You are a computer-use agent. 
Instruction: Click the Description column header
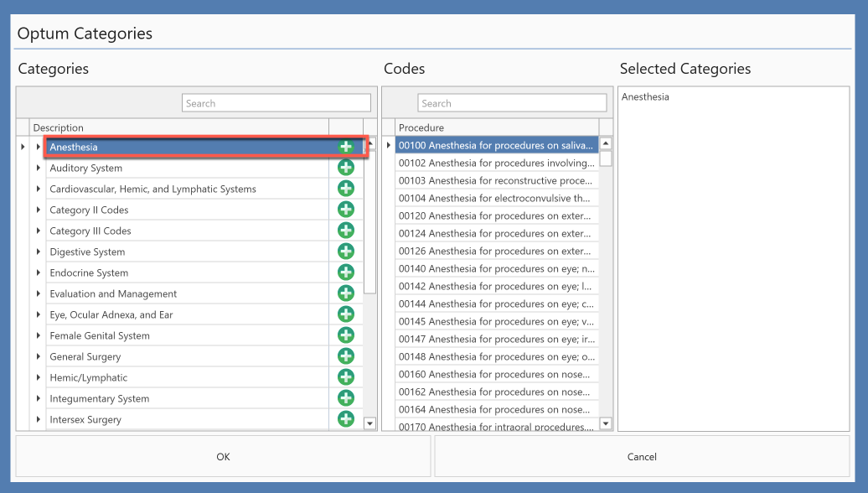[179, 127]
